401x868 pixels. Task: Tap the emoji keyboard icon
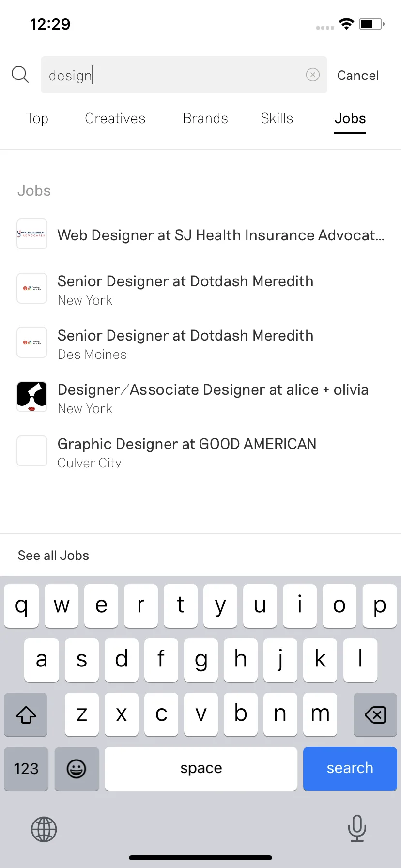click(x=77, y=769)
